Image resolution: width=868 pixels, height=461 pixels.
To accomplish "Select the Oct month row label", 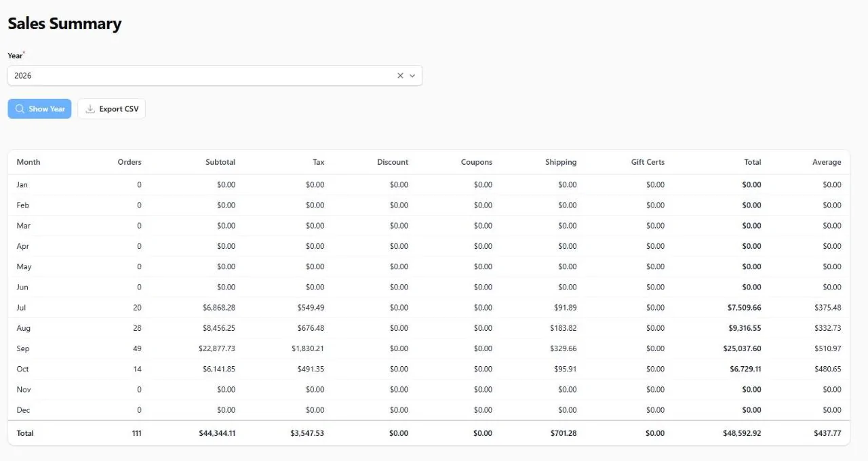I will pyautogui.click(x=22, y=369).
